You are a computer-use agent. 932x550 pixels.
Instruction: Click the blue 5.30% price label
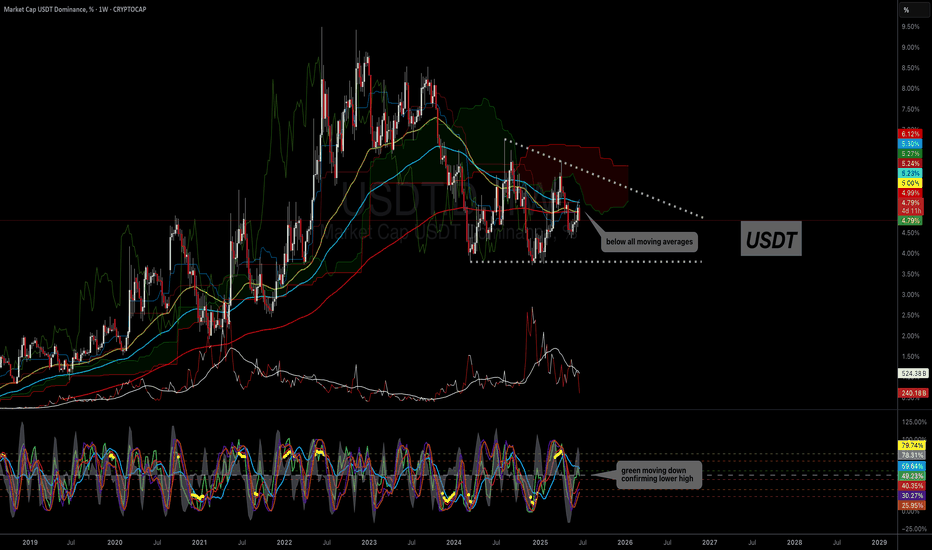point(910,144)
